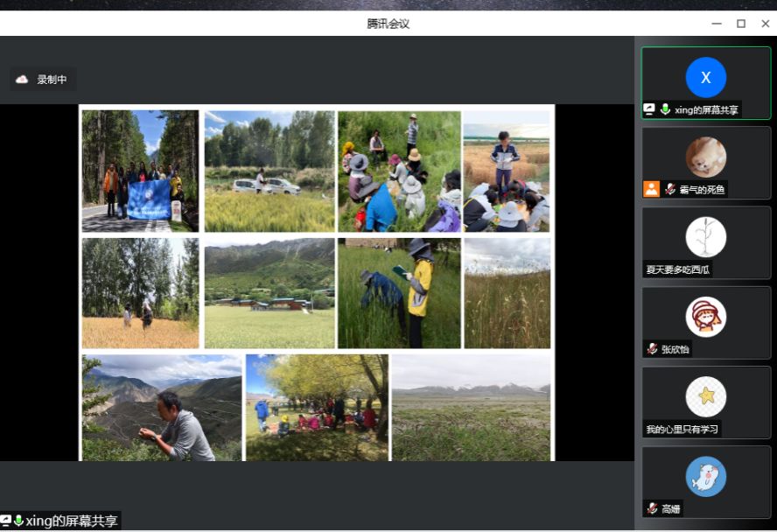
Task: Click the muted microphone icon beside 霸气的死鱼
Action: tap(670, 189)
